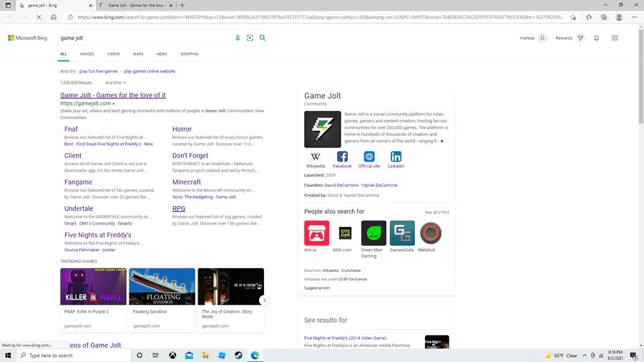Expand the Game Jolt description text
This screenshot has height=362, width=644.
pyautogui.click(x=442, y=141)
